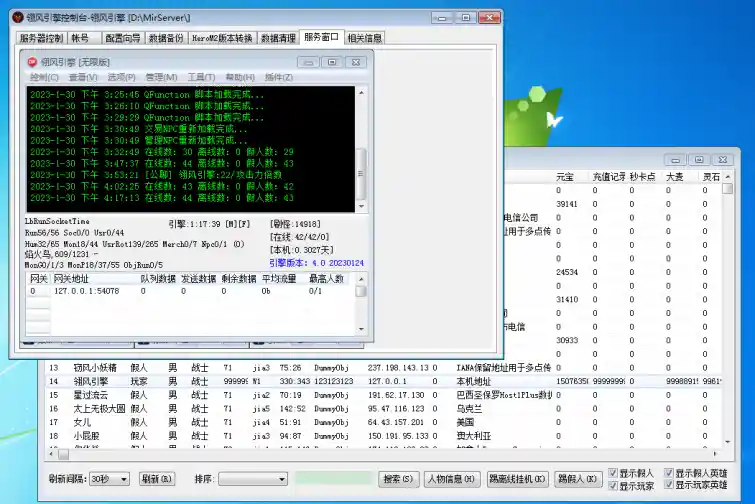The image size is (755, 504).
Task: Click the 平均流量 column header
Action: pyautogui.click(x=283, y=279)
